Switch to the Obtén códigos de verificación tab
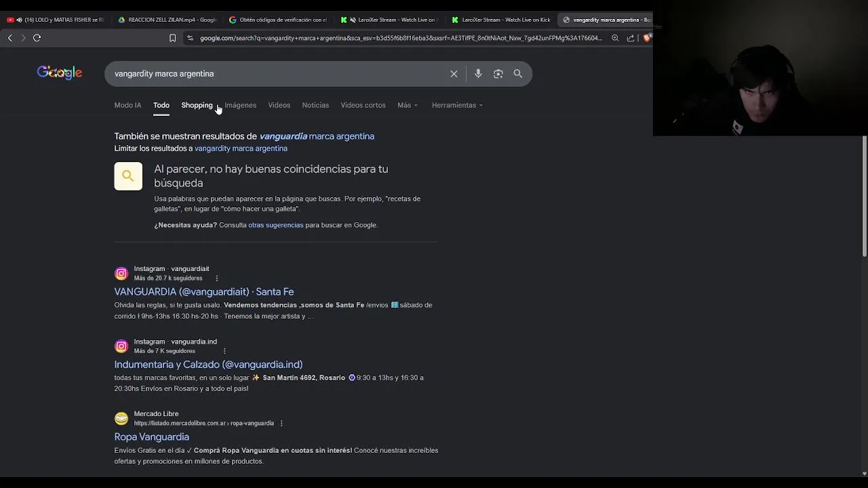 point(278,20)
